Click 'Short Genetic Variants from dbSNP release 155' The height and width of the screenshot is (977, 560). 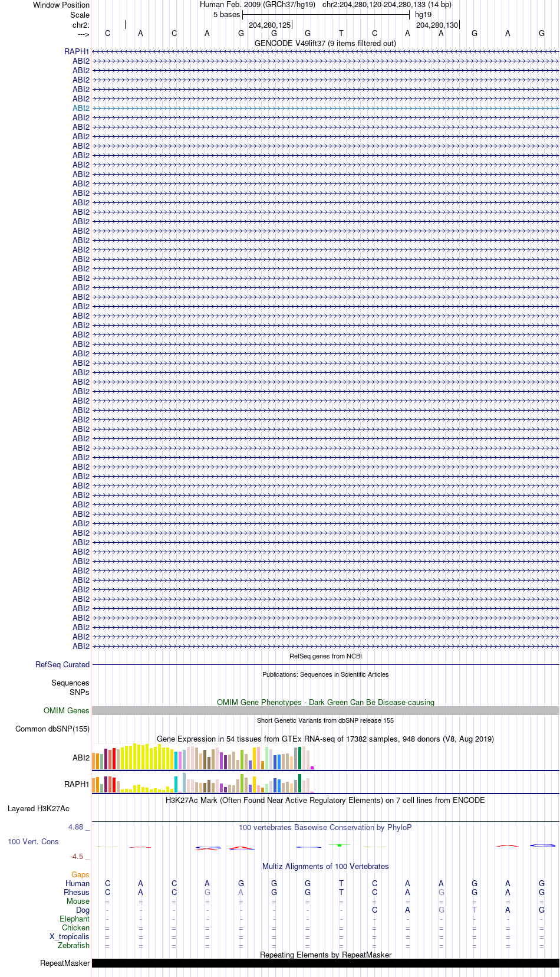coord(325,720)
